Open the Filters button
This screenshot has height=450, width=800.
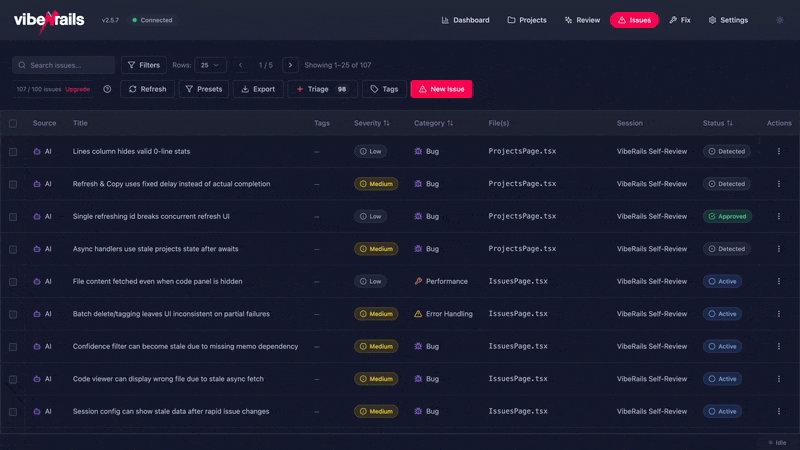(144, 65)
